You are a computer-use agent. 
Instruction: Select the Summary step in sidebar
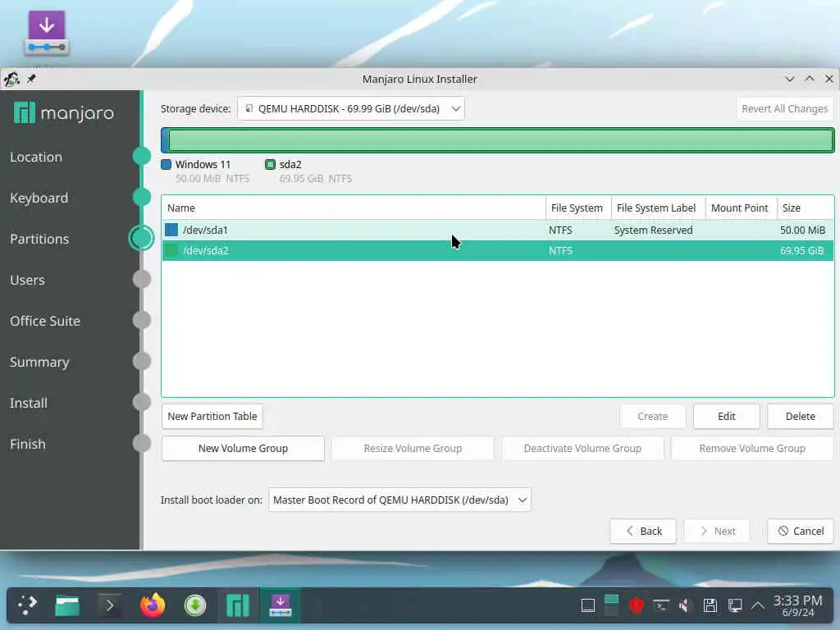(39, 362)
